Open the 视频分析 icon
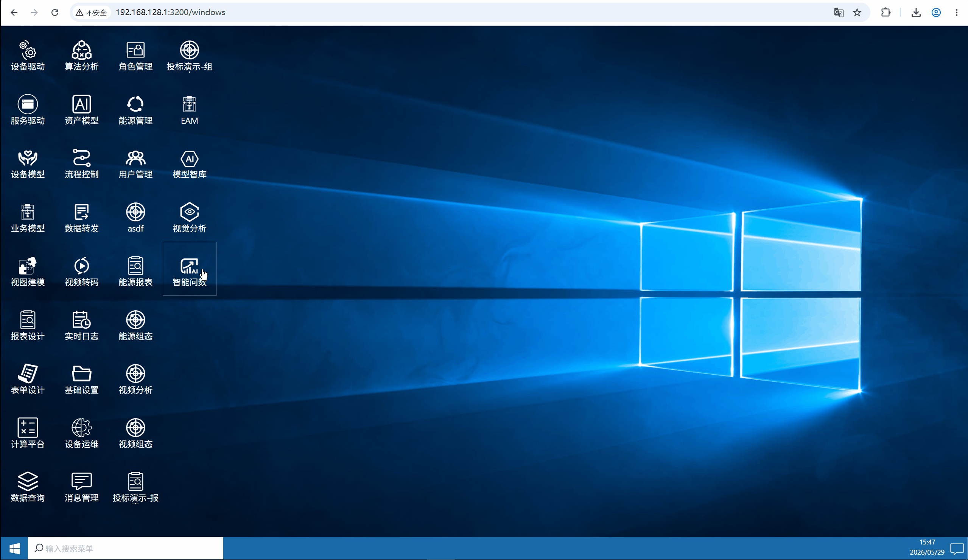The height and width of the screenshot is (560, 968). point(135,379)
